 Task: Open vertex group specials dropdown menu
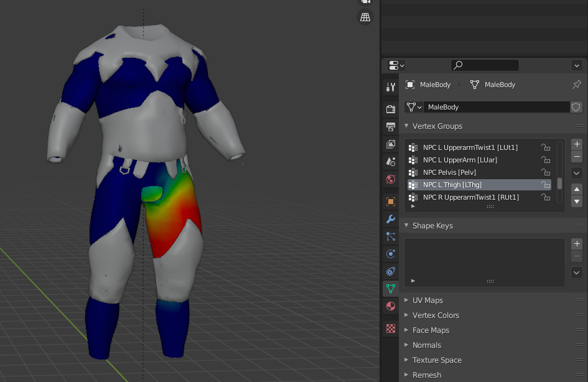[577, 173]
